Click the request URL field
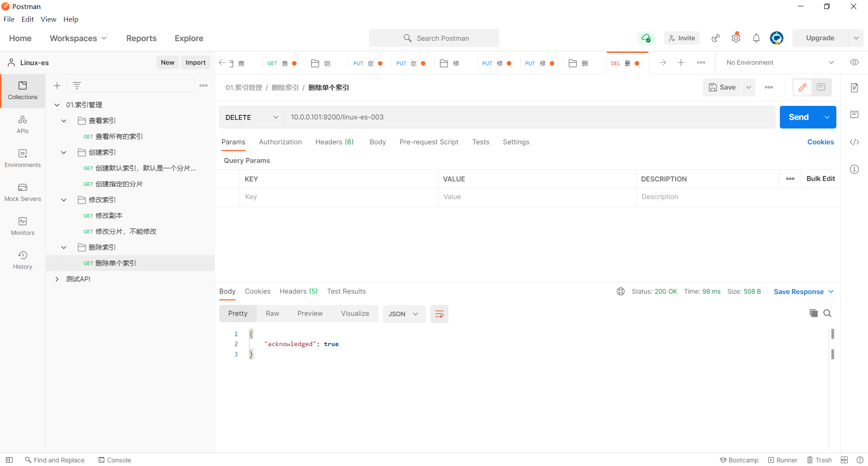This screenshot has height=466, width=868. (x=530, y=117)
